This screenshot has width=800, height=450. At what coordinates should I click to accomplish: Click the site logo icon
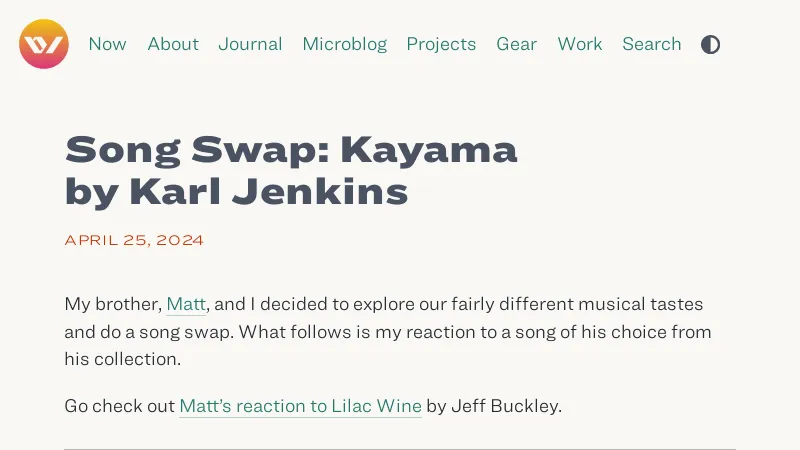pos(44,44)
